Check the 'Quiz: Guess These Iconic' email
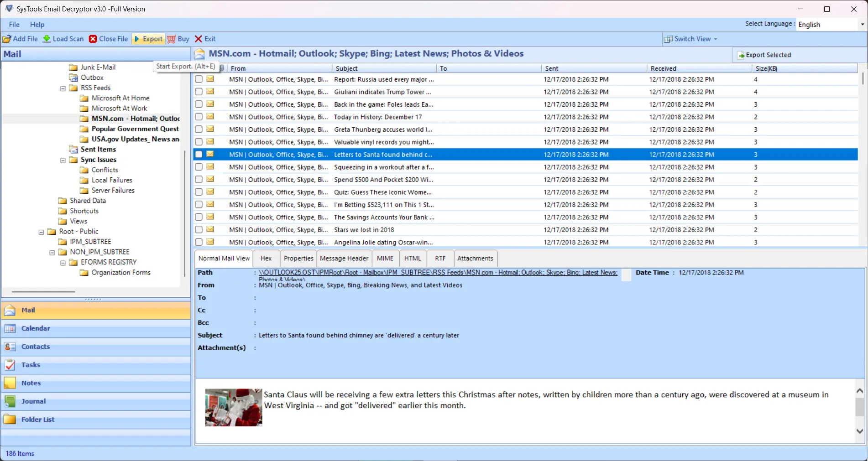This screenshot has height=461, width=868. click(199, 192)
